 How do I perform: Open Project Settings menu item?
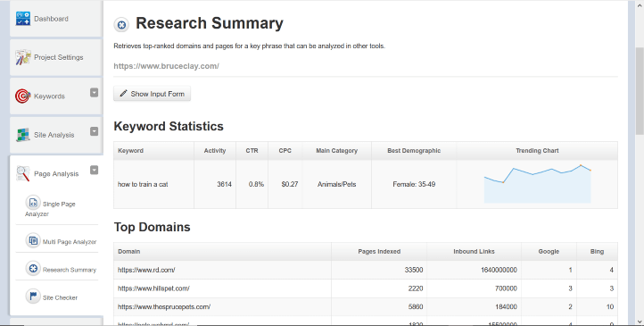(x=56, y=57)
